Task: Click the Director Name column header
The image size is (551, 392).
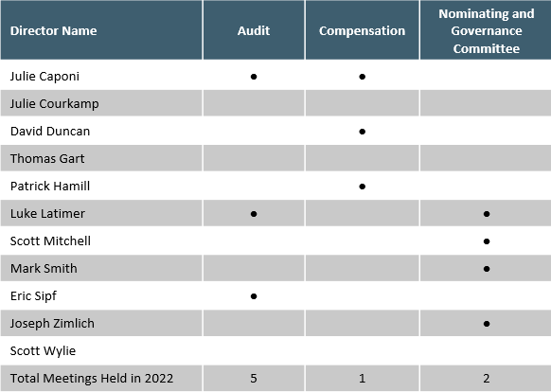Action: point(101,30)
